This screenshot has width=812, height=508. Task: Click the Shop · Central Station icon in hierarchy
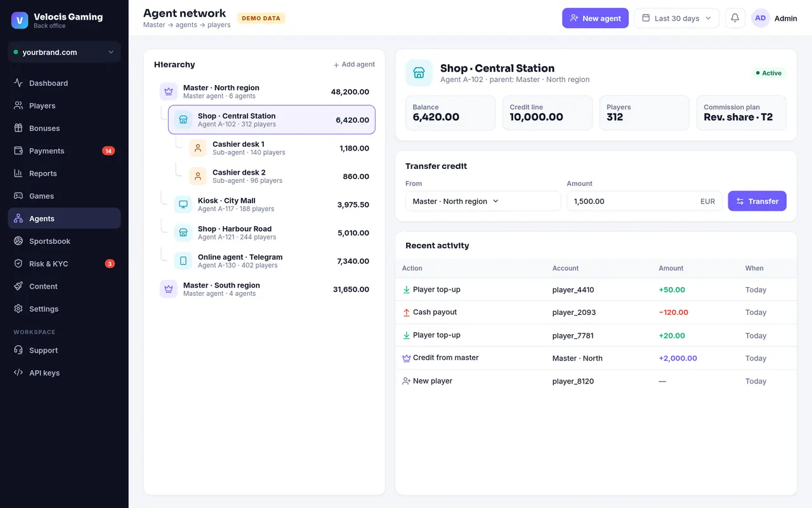point(183,119)
